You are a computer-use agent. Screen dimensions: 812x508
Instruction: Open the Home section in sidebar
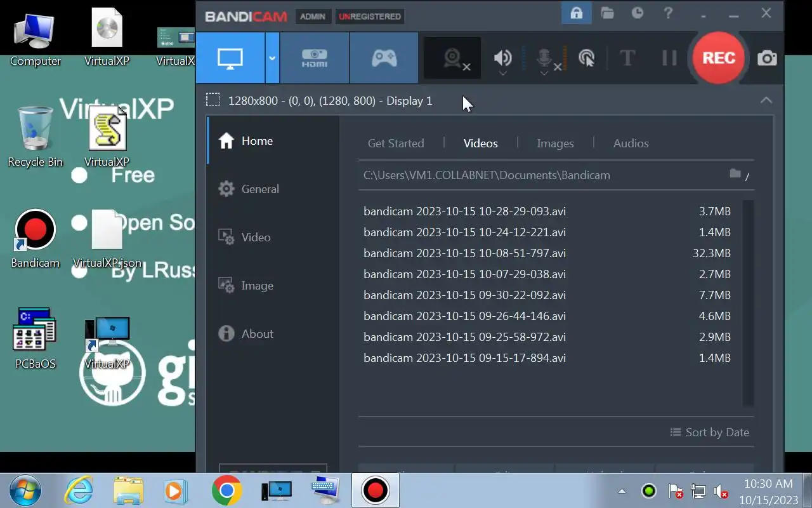[273, 141]
